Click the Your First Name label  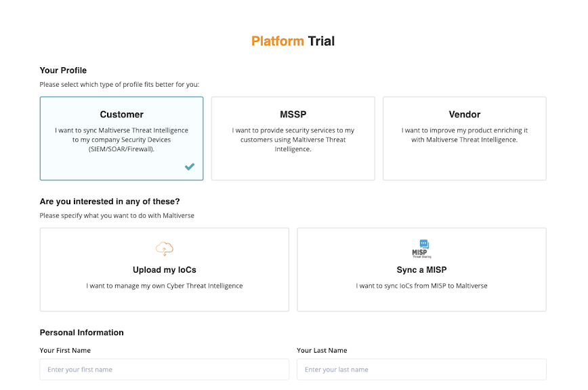pos(65,351)
